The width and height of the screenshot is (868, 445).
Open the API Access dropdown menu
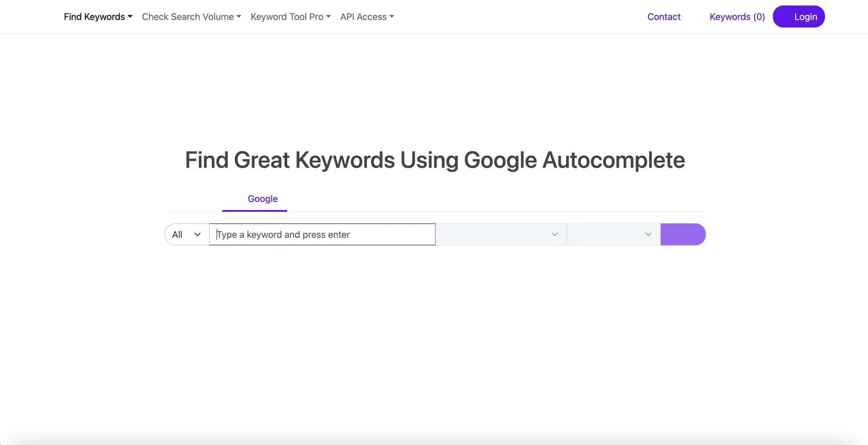coord(367,17)
